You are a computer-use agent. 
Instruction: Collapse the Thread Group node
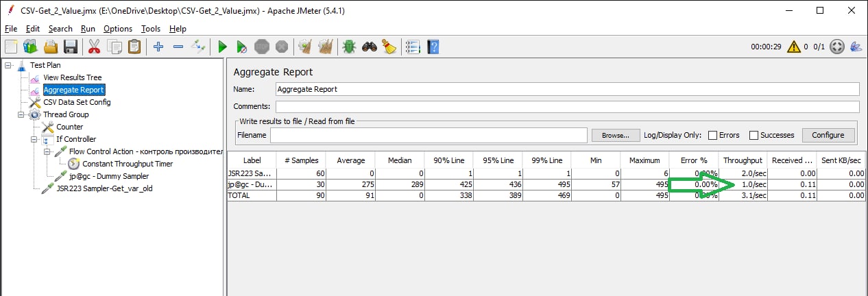tap(21, 114)
